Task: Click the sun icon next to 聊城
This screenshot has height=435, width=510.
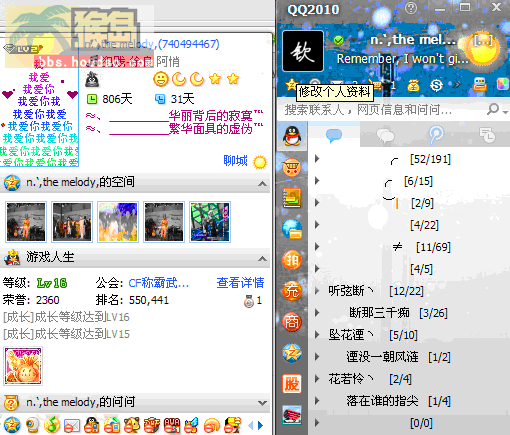Action: (x=260, y=162)
